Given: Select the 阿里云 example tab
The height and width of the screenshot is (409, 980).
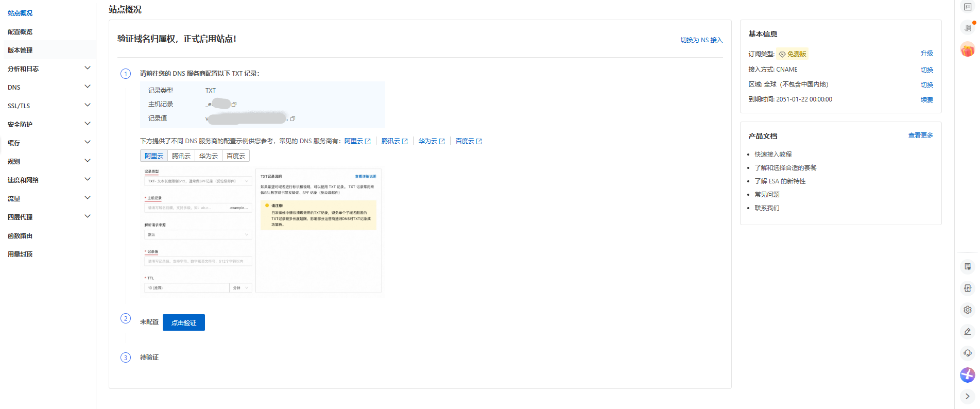Looking at the screenshot, I should 154,156.
